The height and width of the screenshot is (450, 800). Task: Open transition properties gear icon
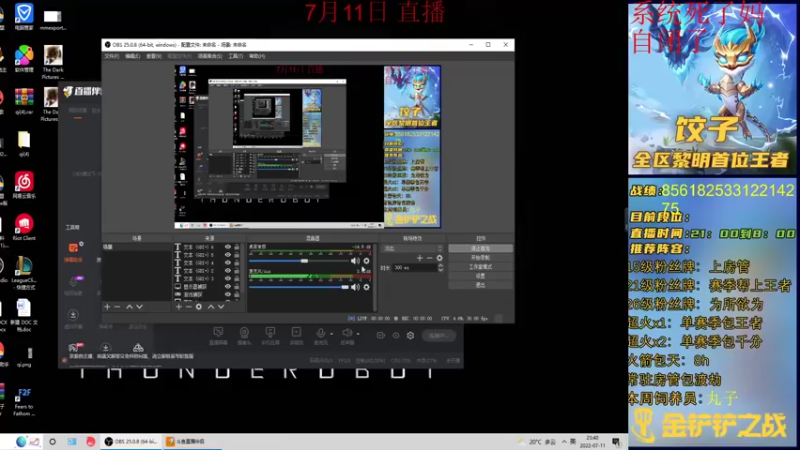[x=439, y=258]
